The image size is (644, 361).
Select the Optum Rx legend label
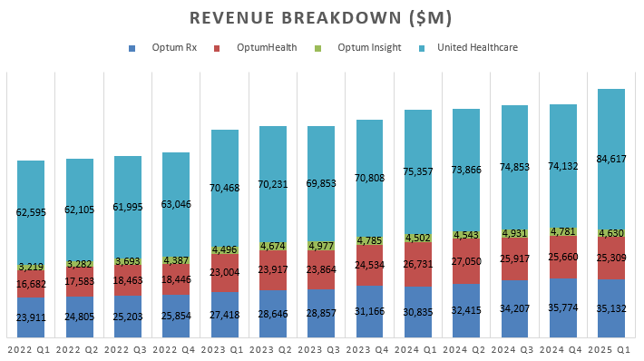174,48
